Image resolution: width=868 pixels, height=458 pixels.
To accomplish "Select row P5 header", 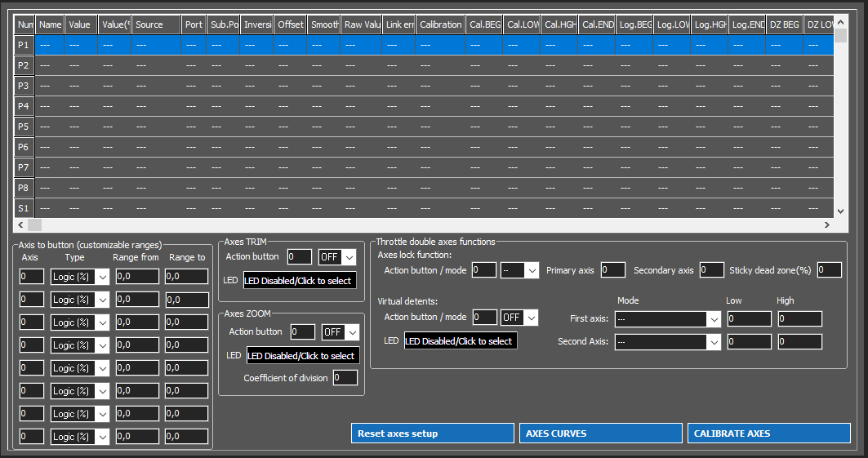I will [24, 127].
